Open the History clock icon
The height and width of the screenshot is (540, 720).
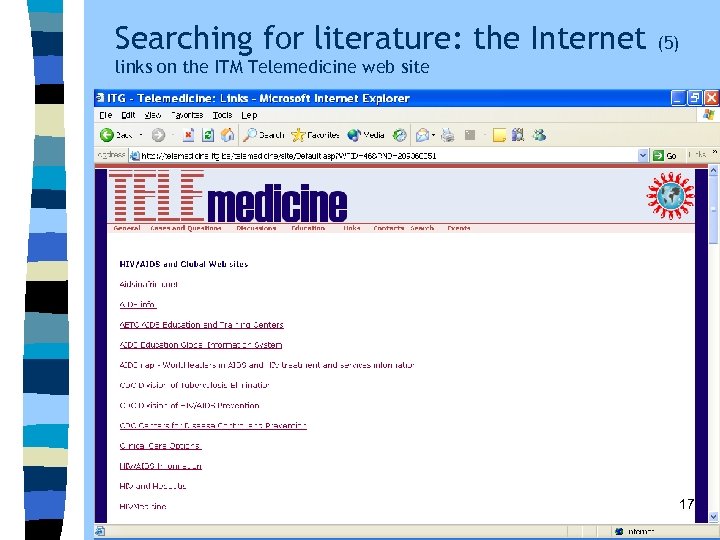[x=400, y=135]
